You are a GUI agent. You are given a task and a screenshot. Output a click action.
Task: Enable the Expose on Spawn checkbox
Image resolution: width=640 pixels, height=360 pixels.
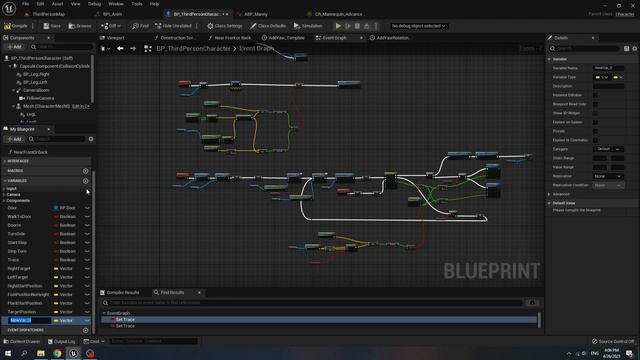point(595,122)
